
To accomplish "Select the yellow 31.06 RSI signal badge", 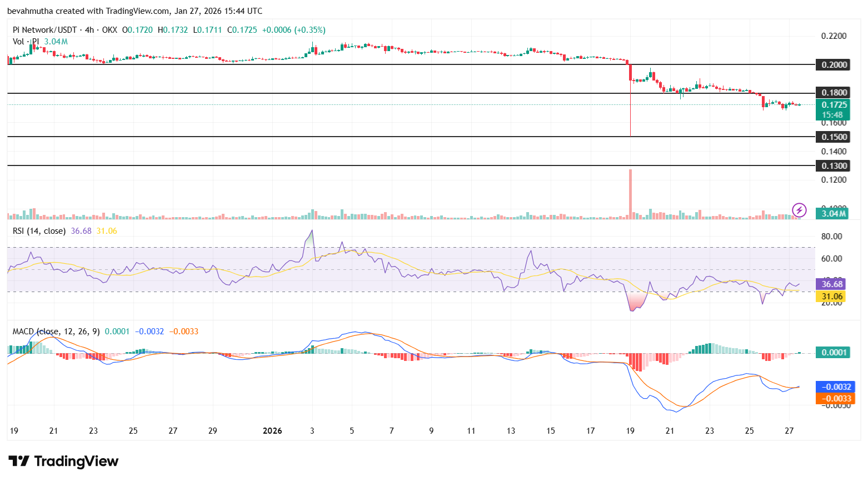I will pyautogui.click(x=831, y=297).
